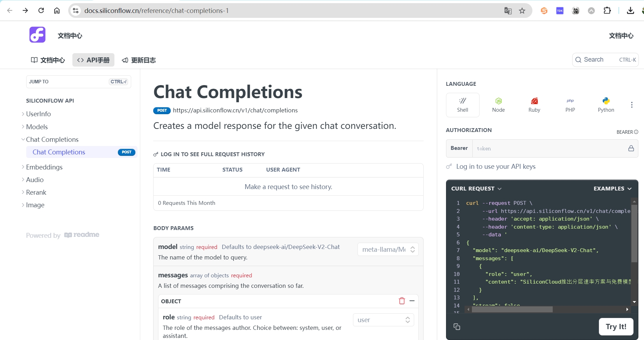Go back to the previous page
This screenshot has height=340, width=644.
(10, 11)
